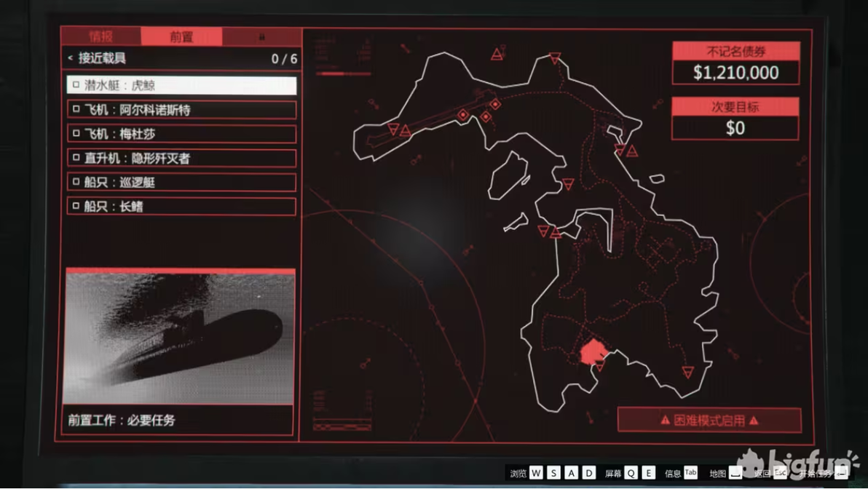Click the 地图 label in bottom bar

pyautogui.click(x=718, y=474)
